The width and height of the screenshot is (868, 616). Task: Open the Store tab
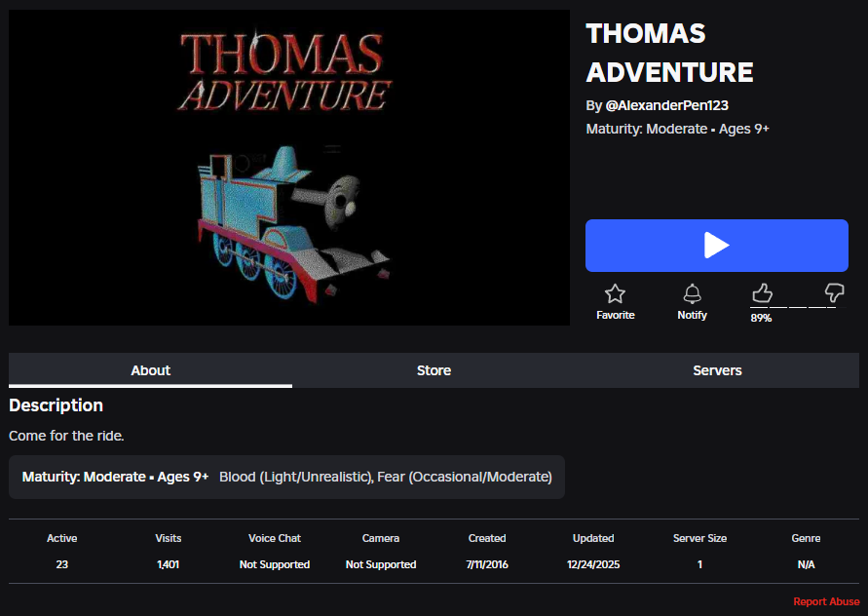[x=434, y=370]
